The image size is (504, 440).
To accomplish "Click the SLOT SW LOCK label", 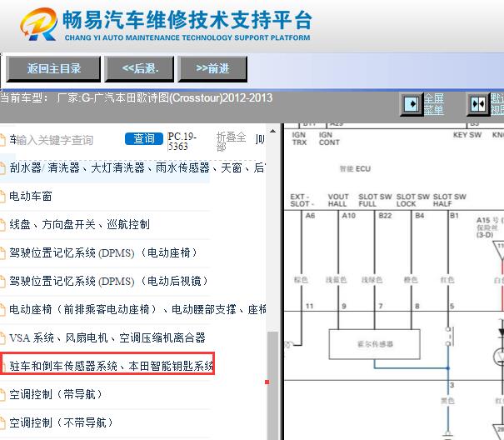I will point(412,200).
